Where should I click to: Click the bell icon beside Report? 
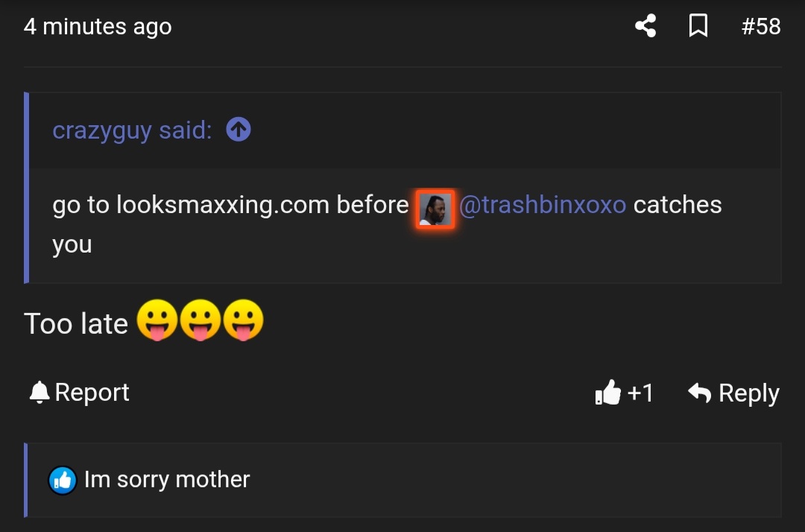click(x=39, y=393)
